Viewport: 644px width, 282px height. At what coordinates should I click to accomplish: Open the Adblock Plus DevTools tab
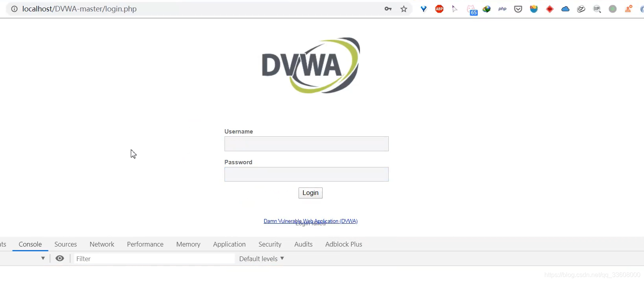coord(343,244)
